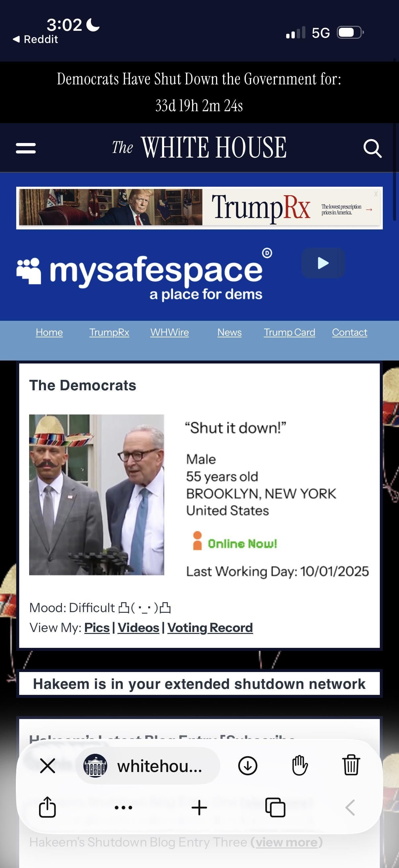Viewport: 399px width, 868px height.
Task: Tap the search magnifier icon
Action: [x=372, y=148]
